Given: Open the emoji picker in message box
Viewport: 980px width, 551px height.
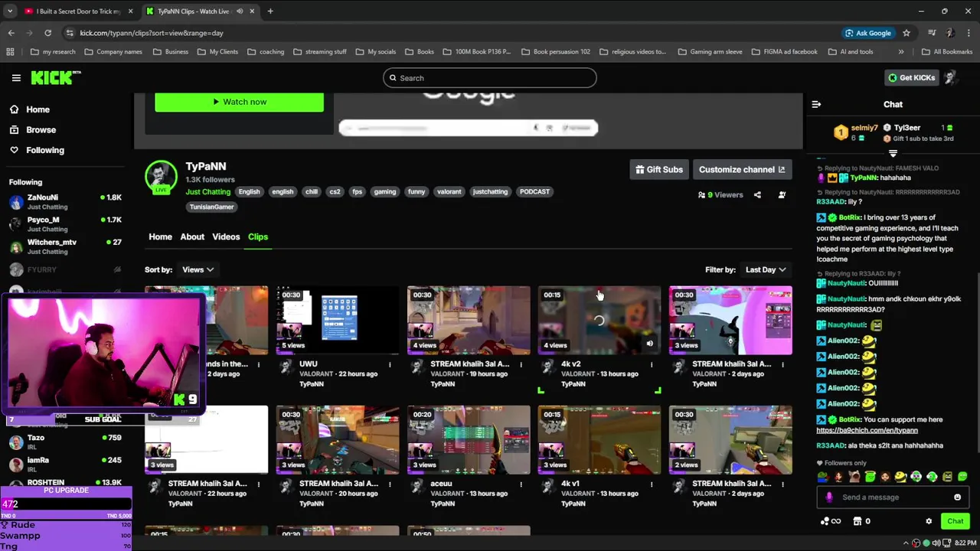Looking at the screenshot, I should (957, 497).
